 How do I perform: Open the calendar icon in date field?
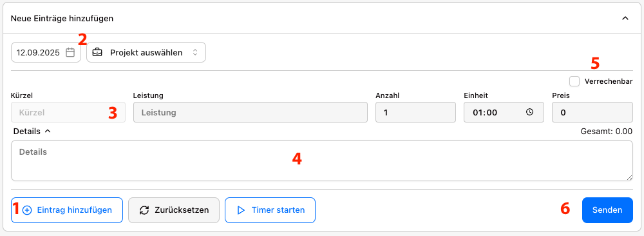[x=70, y=53]
